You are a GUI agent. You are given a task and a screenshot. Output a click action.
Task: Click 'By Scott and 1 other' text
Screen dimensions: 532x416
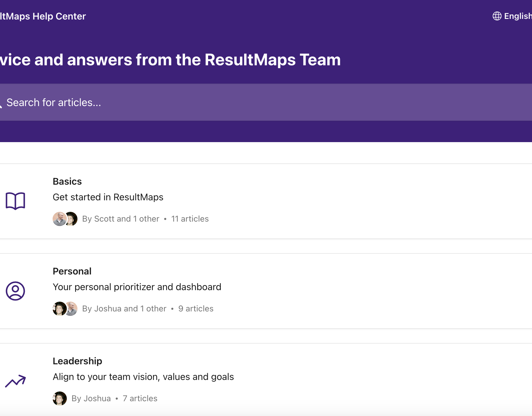click(x=121, y=219)
